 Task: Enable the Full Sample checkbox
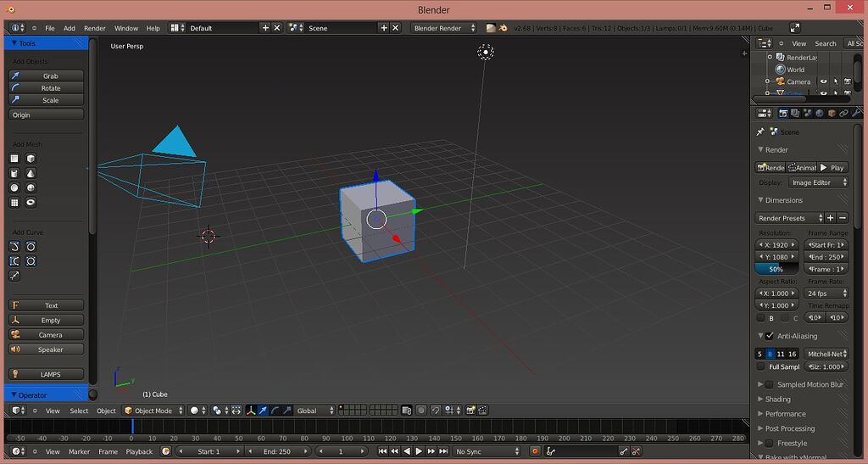pyautogui.click(x=761, y=366)
